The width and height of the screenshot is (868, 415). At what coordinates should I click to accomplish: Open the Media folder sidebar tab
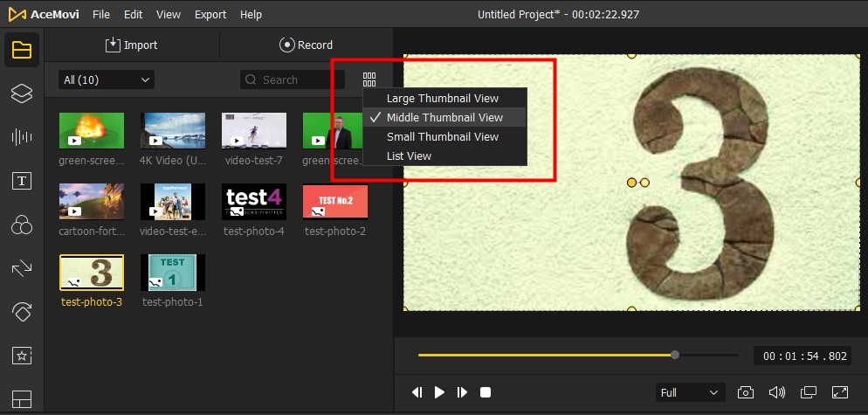click(x=21, y=50)
